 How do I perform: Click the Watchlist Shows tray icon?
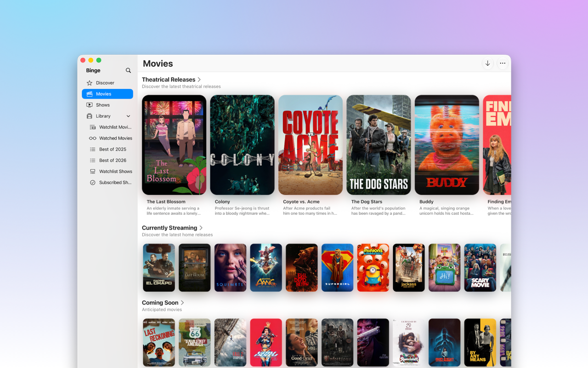point(93,171)
